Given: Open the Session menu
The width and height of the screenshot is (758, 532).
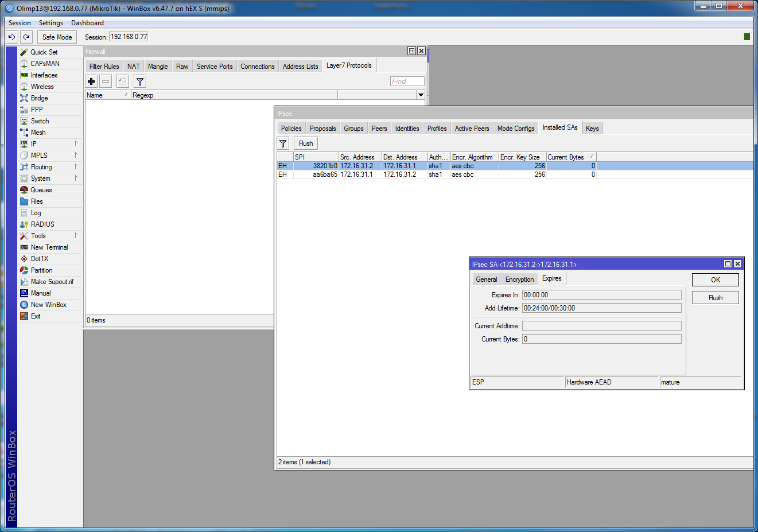Looking at the screenshot, I should tap(20, 23).
